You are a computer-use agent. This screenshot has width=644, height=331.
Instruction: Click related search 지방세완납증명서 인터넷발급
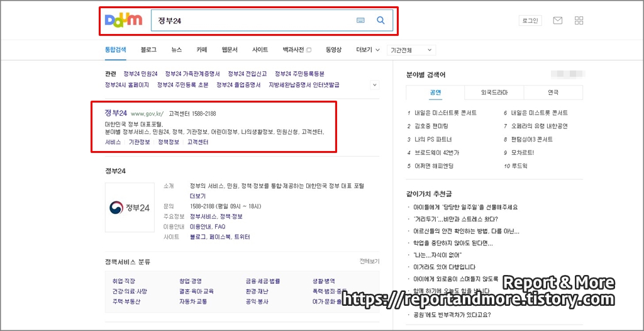pyautogui.click(x=304, y=85)
